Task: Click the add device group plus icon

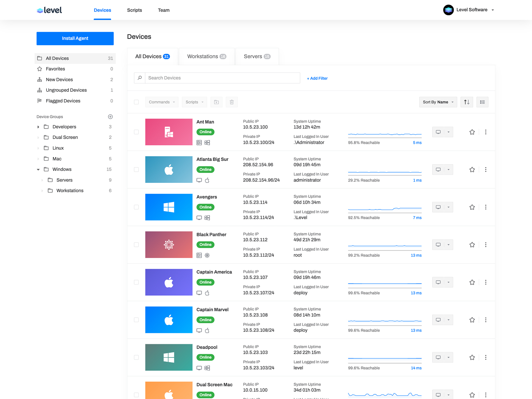Action: [110, 117]
